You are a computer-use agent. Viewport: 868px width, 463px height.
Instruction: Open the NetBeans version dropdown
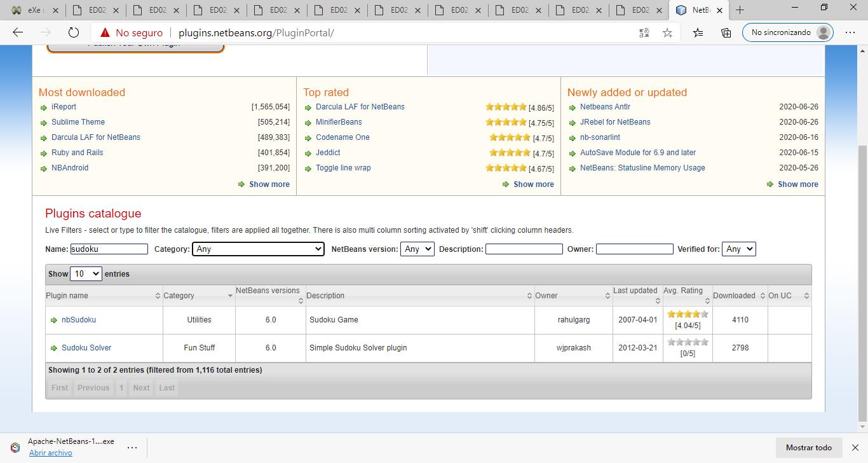[417, 249]
